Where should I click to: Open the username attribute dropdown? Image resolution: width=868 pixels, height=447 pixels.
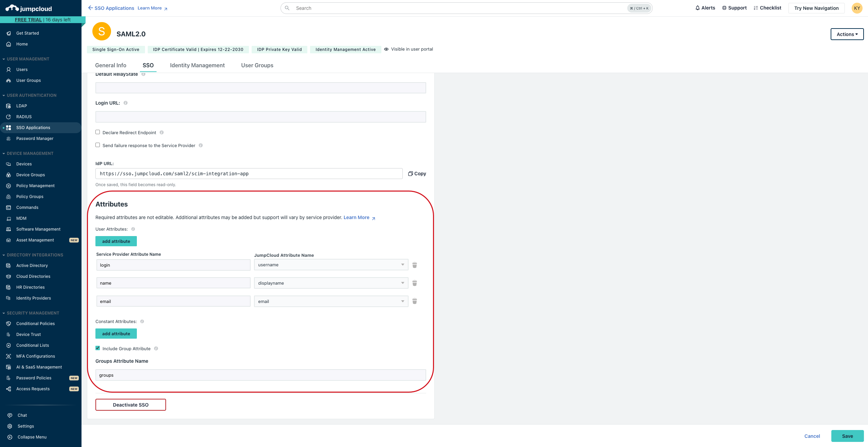click(x=331, y=265)
